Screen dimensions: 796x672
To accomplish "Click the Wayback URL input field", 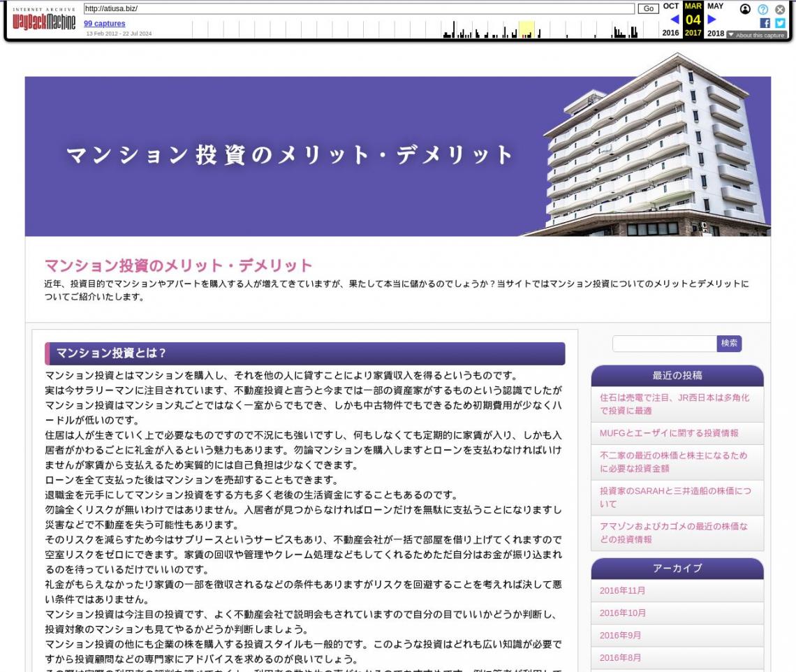I will [x=359, y=8].
